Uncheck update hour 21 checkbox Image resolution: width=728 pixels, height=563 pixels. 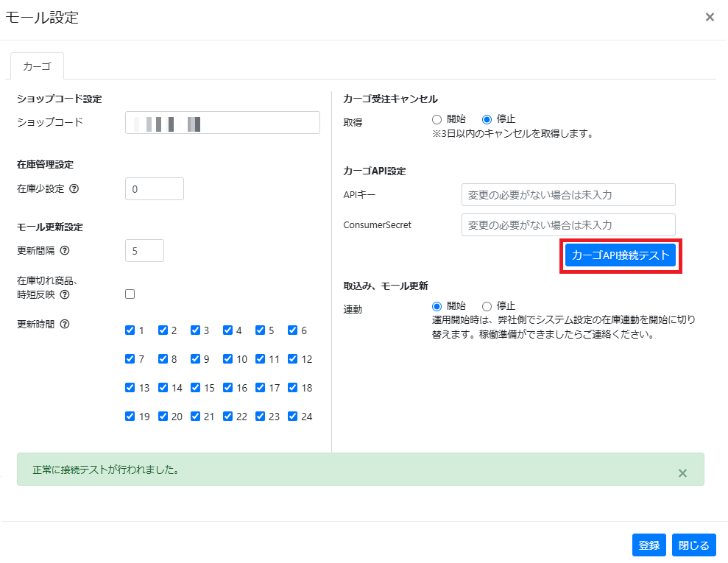click(x=195, y=417)
